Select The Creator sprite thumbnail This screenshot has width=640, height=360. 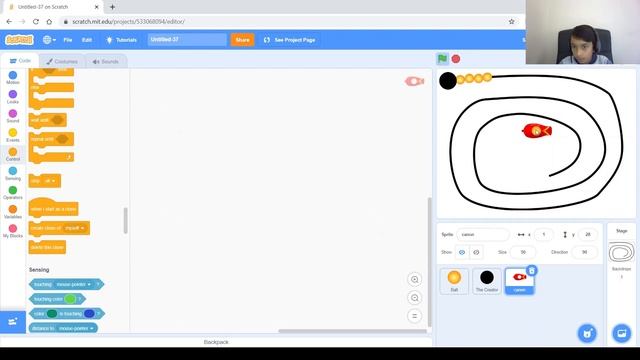487,281
